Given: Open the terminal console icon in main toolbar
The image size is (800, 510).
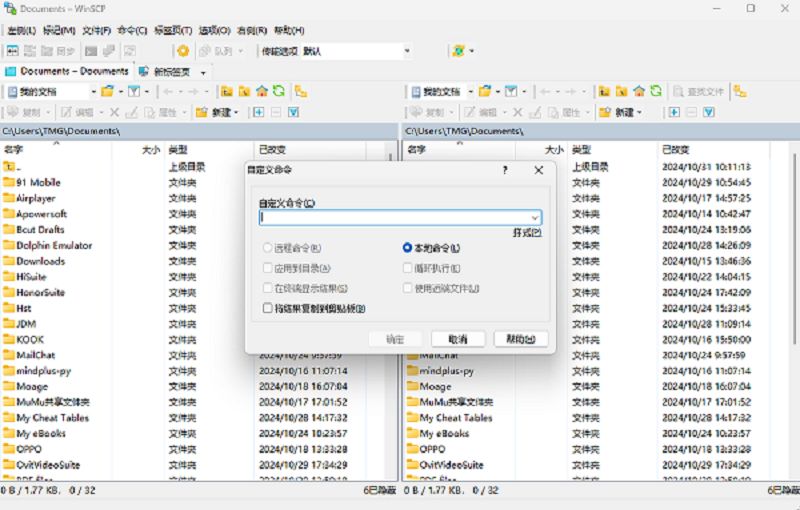Looking at the screenshot, I should coord(91,50).
